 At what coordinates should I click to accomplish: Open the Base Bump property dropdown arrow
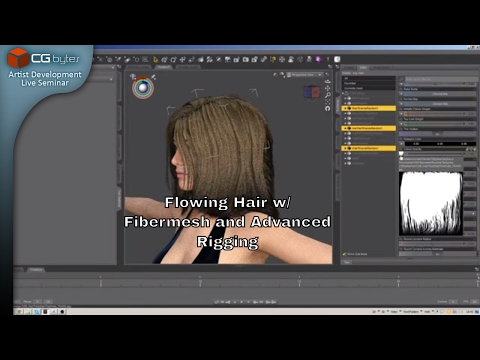click(401, 94)
